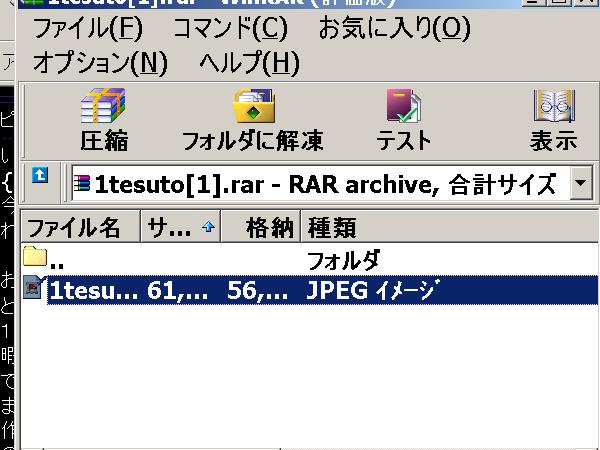Viewport: 600px width, 450px height.
Task: Go up one level with the up-arrow icon
Action: pyautogui.click(x=40, y=175)
